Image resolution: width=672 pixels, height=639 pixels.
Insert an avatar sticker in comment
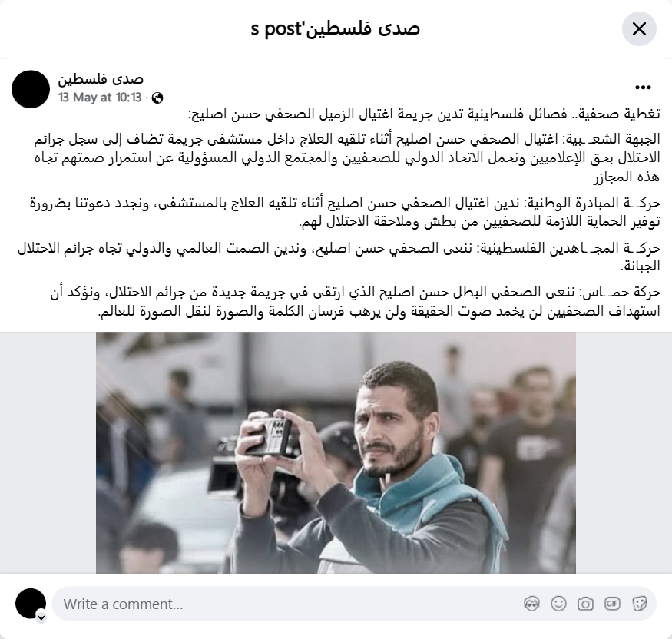(x=532, y=604)
